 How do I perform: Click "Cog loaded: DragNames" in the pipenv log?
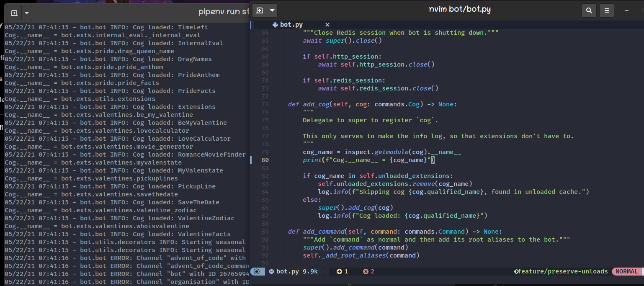point(172,59)
